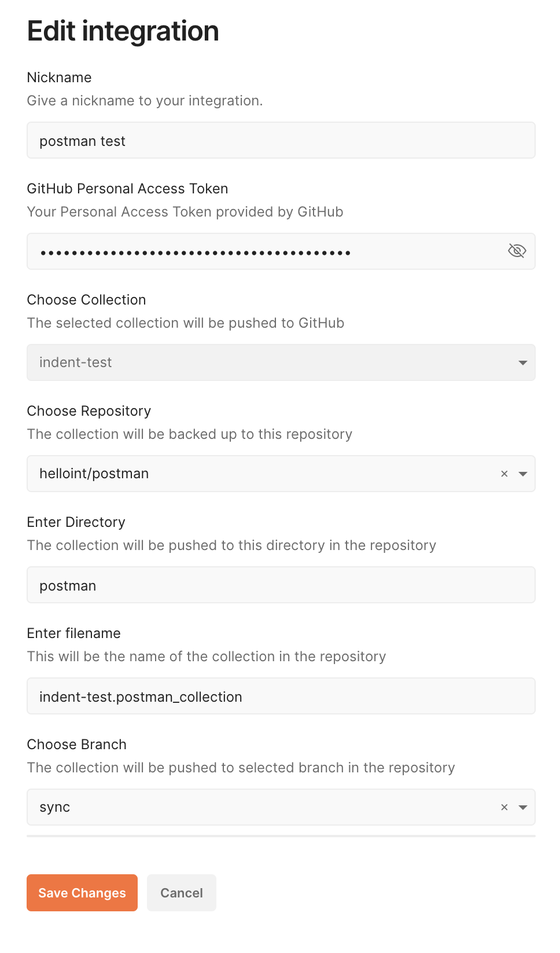Select the collection dropdown displaying indent-test value
The image size is (560, 953).
click(x=281, y=362)
